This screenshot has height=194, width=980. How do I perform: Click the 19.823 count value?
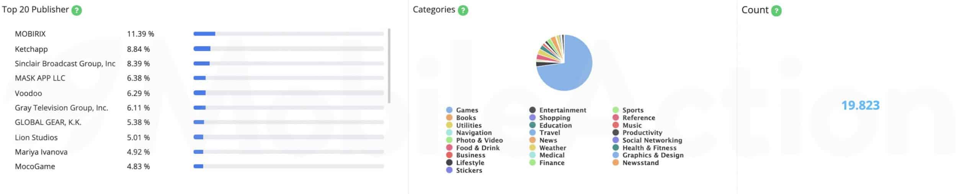pyautogui.click(x=860, y=105)
